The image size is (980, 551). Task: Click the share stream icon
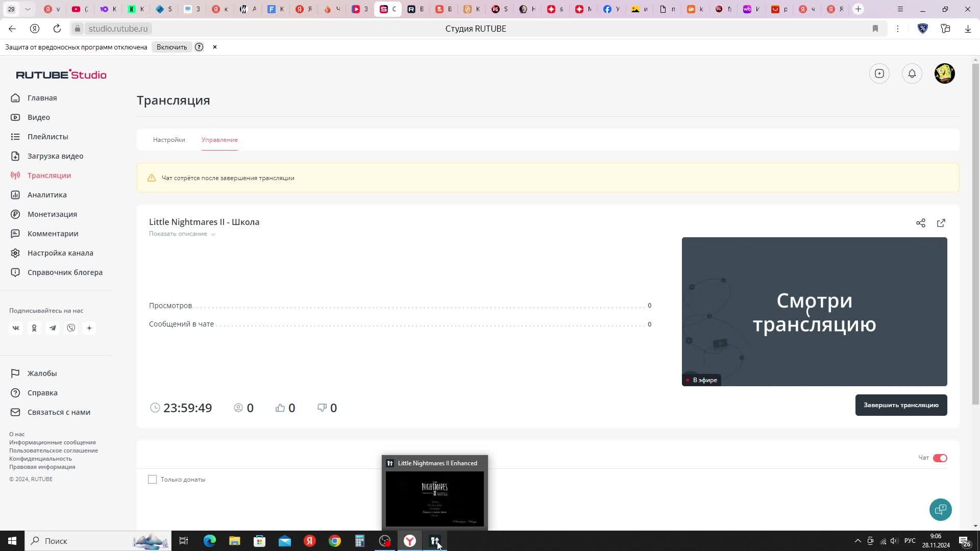[x=921, y=223]
